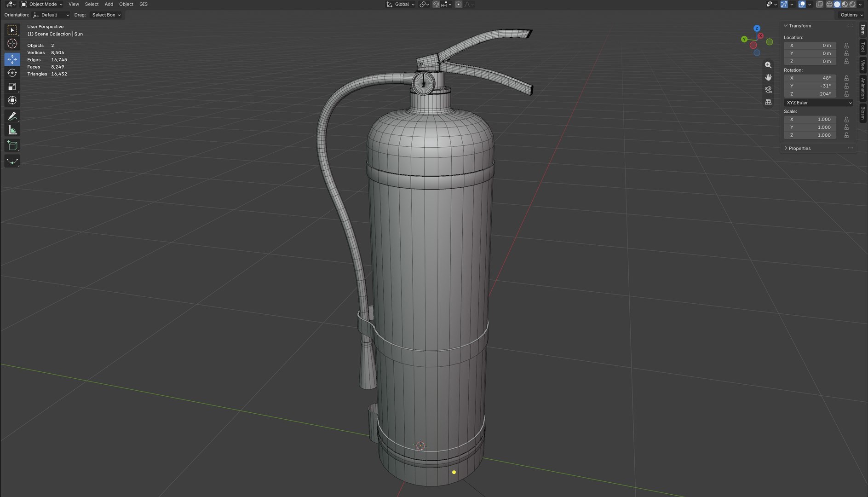This screenshot has width=868, height=497.
Task: Toggle viewport overlays
Action: tap(802, 4)
